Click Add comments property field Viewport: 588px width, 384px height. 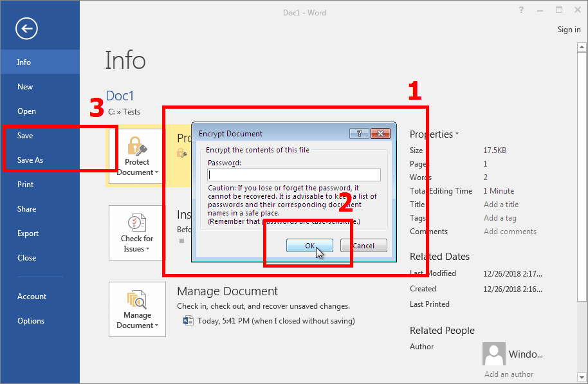point(510,232)
